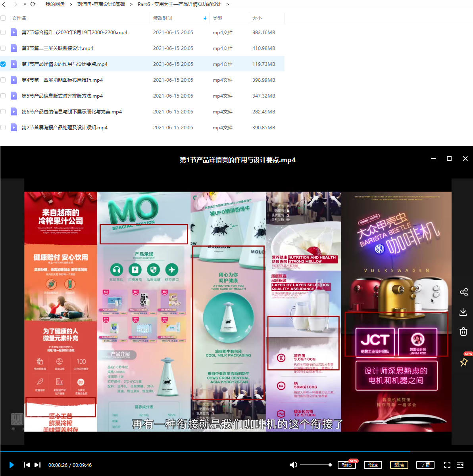This screenshot has height=476, width=473.
Task: Open the playlist panel icon
Action: (x=460, y=465)
